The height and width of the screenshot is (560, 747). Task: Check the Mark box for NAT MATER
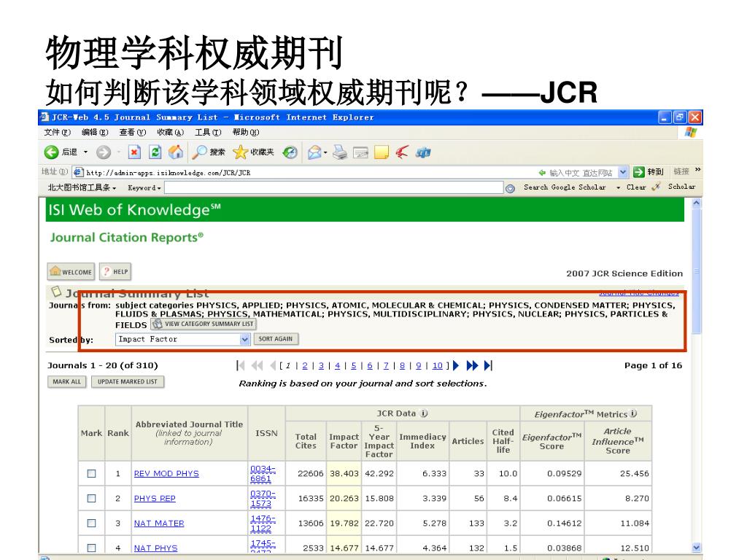pos(91,523)
